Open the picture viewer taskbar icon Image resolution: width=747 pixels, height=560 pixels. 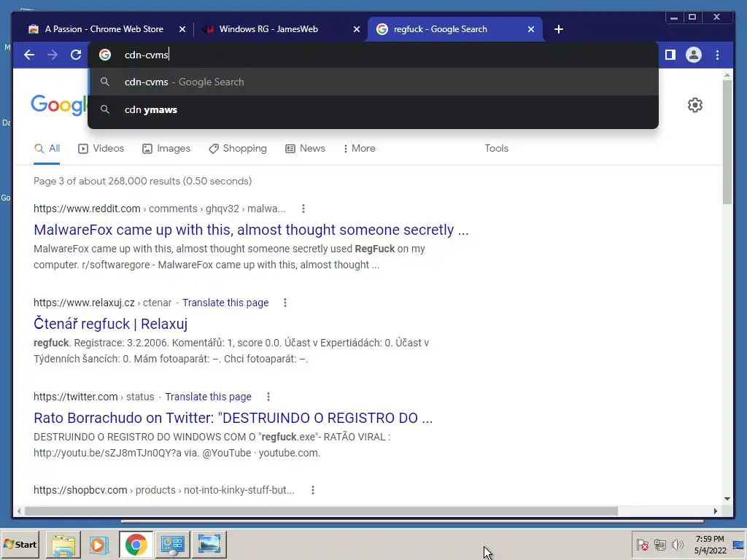tap(209, 544)
